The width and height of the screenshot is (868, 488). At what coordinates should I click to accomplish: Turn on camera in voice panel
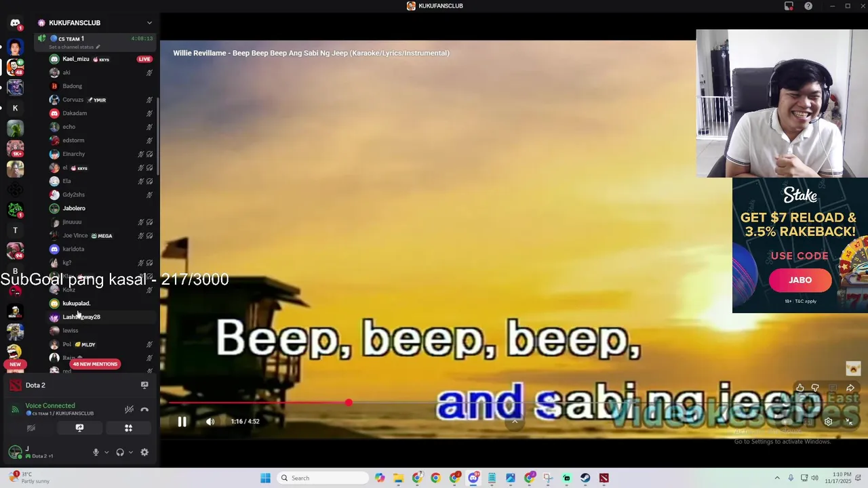[x=31, y=428]
